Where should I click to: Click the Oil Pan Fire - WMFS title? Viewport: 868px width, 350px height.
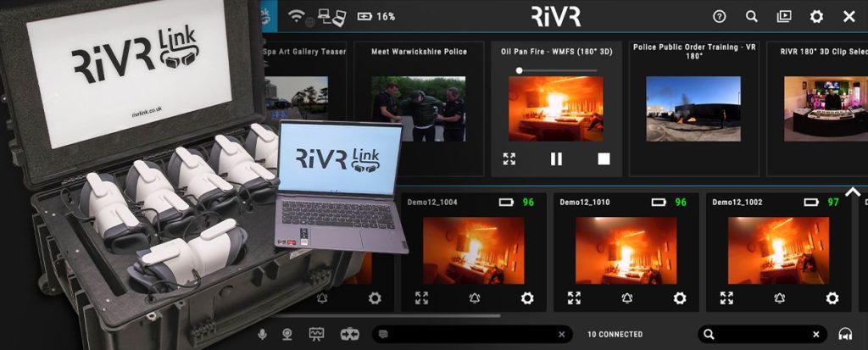[x=556, y=52]
